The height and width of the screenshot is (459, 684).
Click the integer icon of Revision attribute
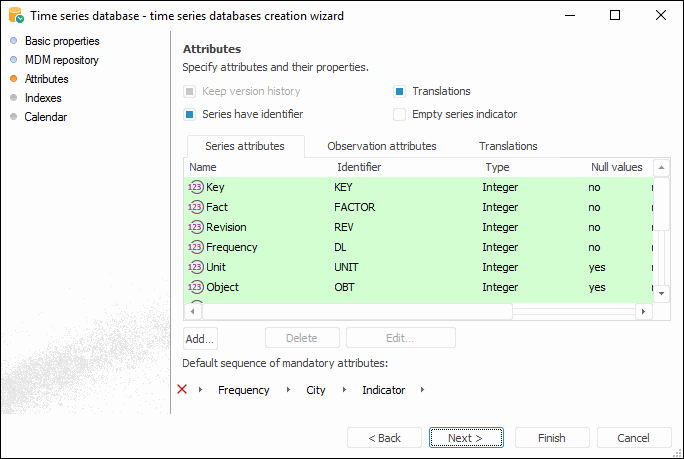pos(196,227)
